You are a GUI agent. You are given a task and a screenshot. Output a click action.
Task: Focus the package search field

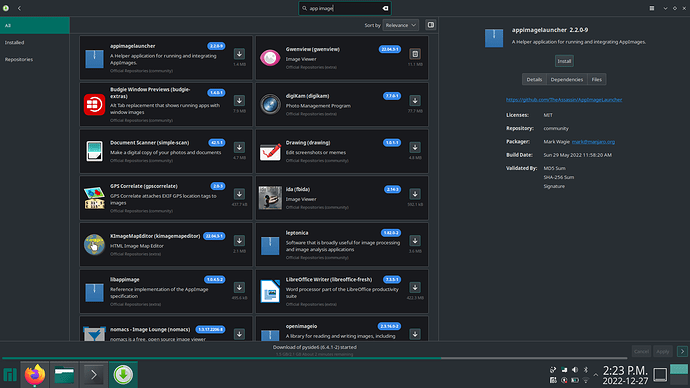(345, 8)
